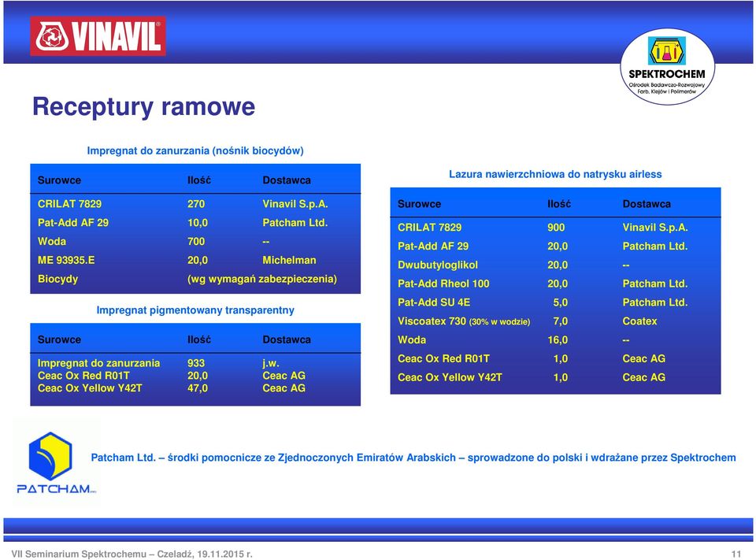Click the Spektrochem logo
Image resolution: width=756 pixels, height=560 pixels.
tap(667, 67)
